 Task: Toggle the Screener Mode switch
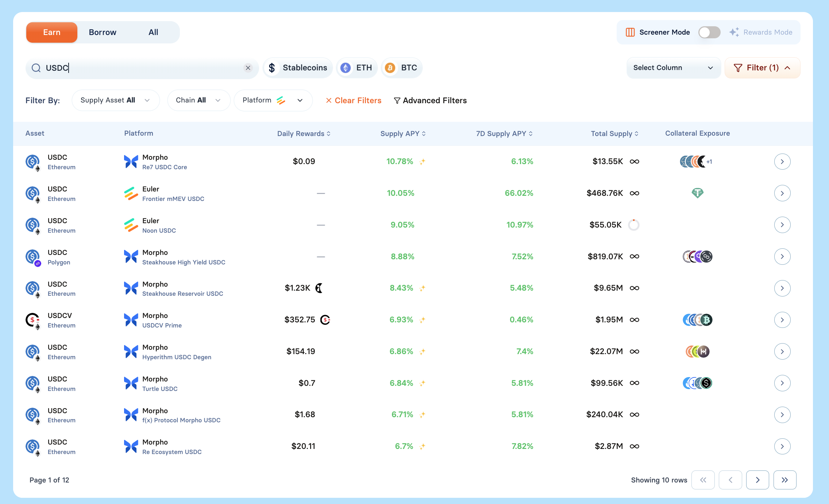709,32
